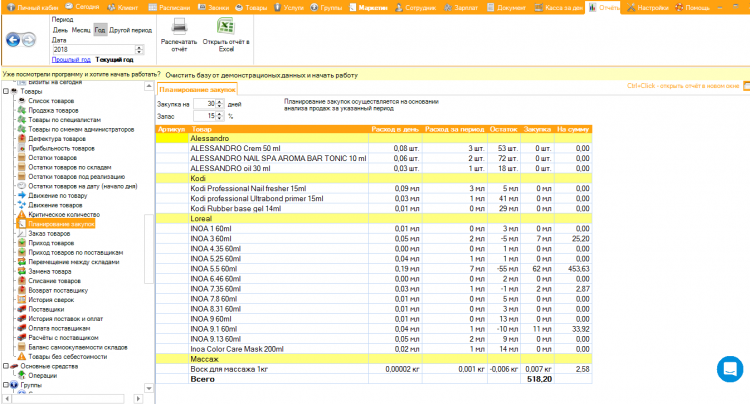750x404 pixels.
Task: Click the Поставщики truck icon
Action: [x=22, y=309]
